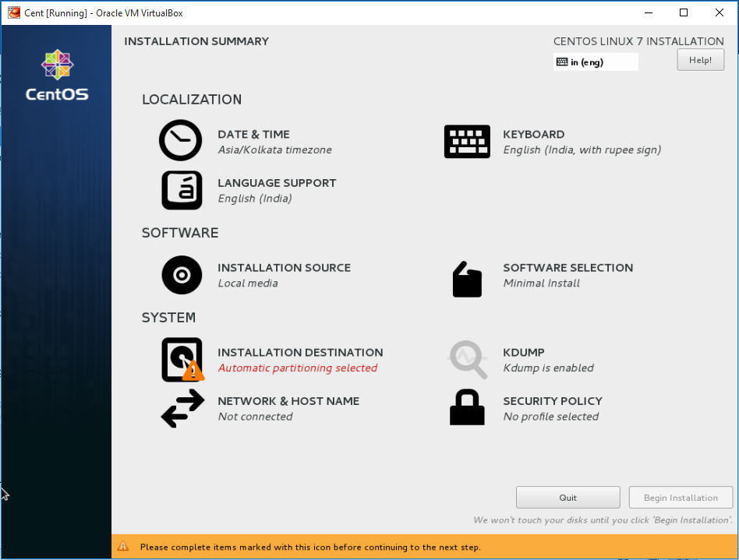Click 'No profile selected' text
Image resolution: width=739 pixels, height=560 pixels.
pos(551,417)
